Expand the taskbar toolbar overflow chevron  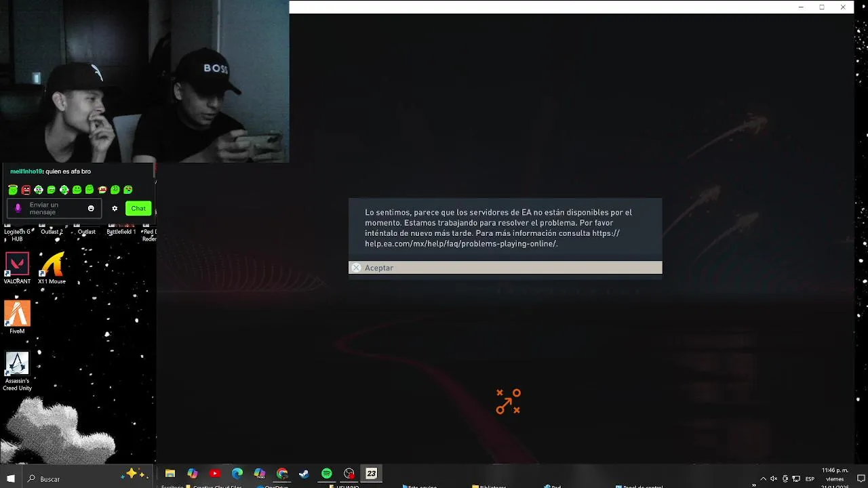coord(753,485)
